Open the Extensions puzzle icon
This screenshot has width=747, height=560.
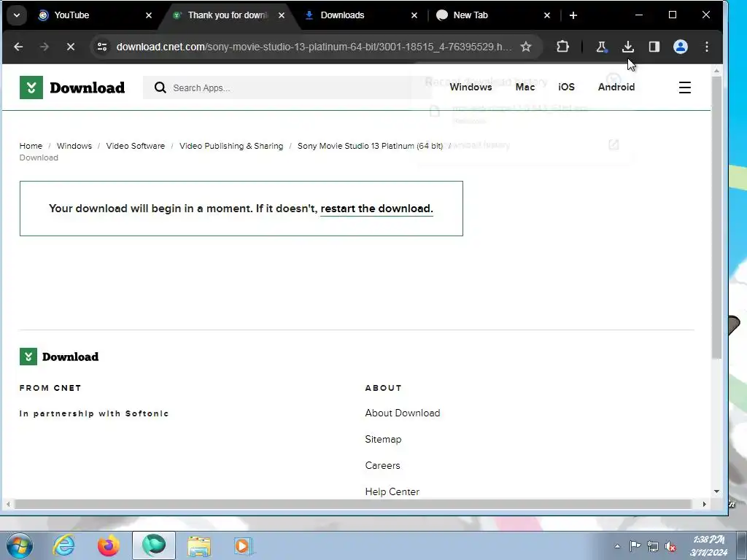click(x=562, y=47)
